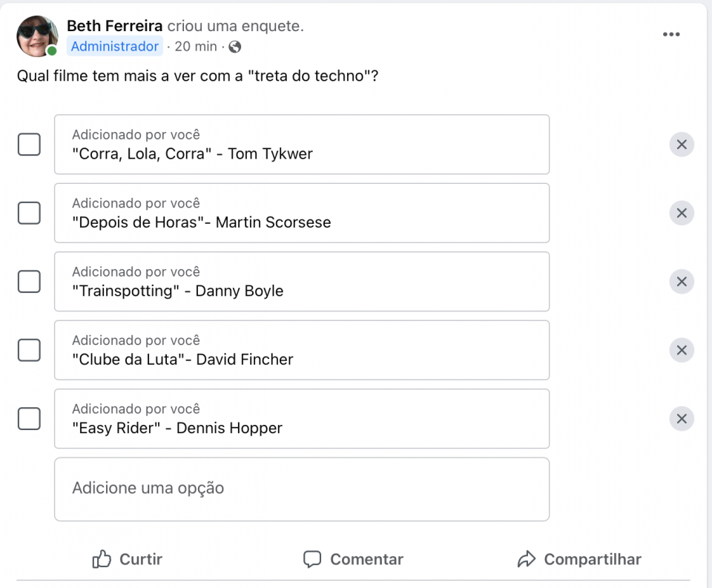The width and height of the screenshot is (712, 588).
Task: Open the "20 min" timestamp link
Action: [x=196, y=46]
